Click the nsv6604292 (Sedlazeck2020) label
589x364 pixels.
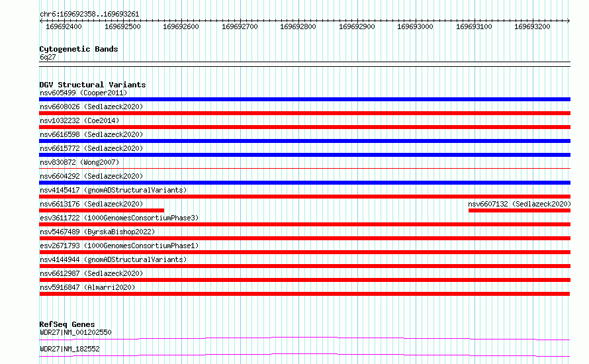91,176
